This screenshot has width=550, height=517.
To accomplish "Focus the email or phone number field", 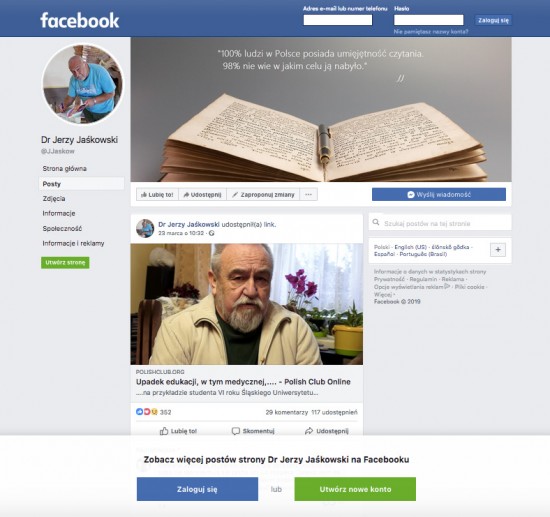I will [x=338, y=20].
